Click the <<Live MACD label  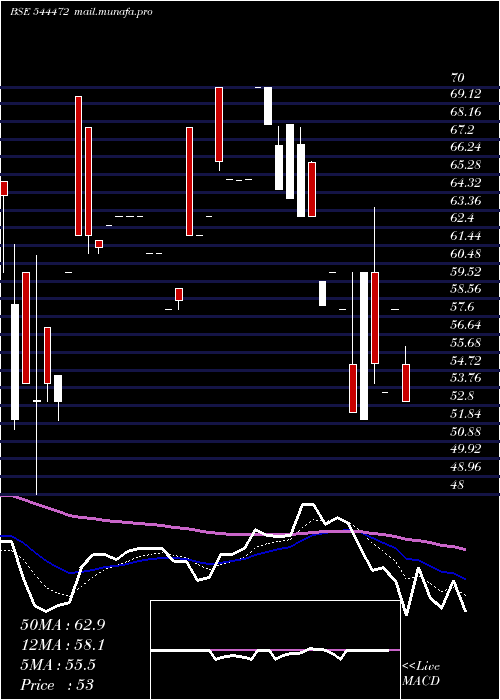tap(421, 673)
